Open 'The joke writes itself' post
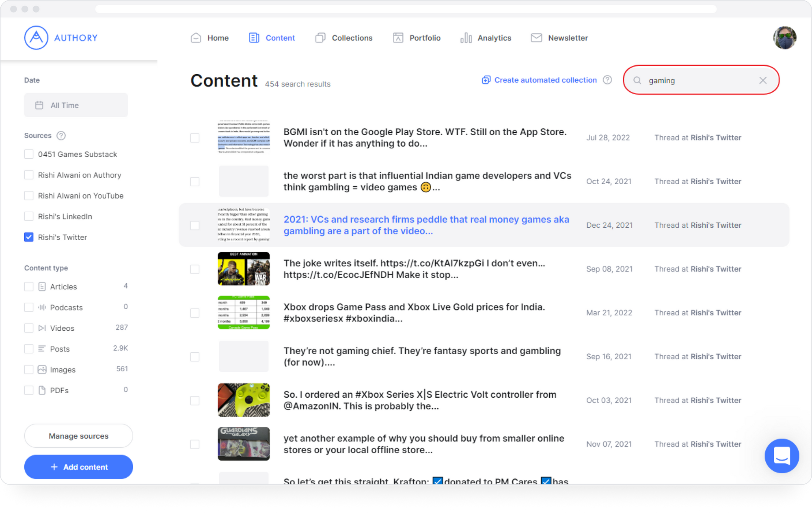812x513 pixels. pyautogui.click(x=414, y=269)
